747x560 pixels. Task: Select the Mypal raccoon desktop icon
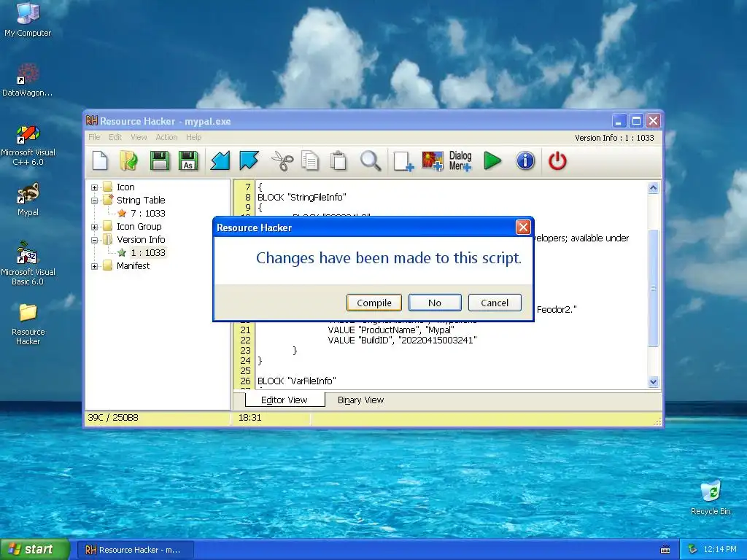(x=28, y=199)
